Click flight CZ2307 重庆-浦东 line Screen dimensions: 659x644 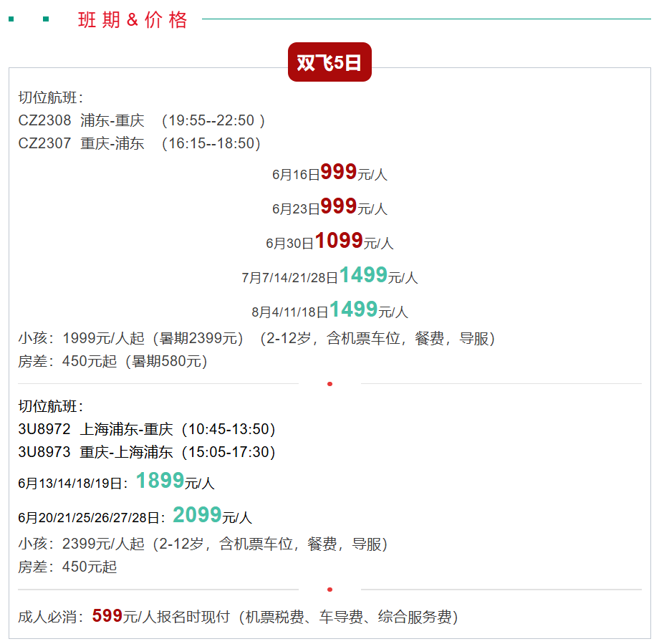tap(139, 143)
